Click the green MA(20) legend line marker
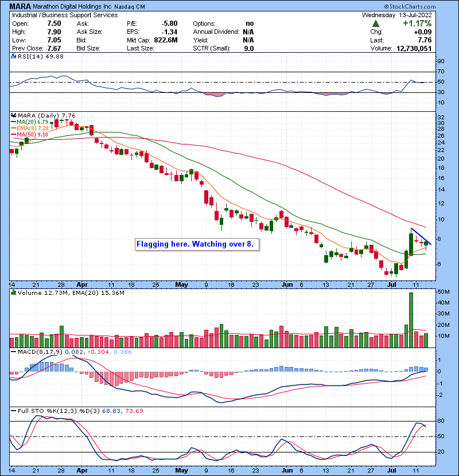This screenshot has width=459, height=476. [x=13, y=122]
